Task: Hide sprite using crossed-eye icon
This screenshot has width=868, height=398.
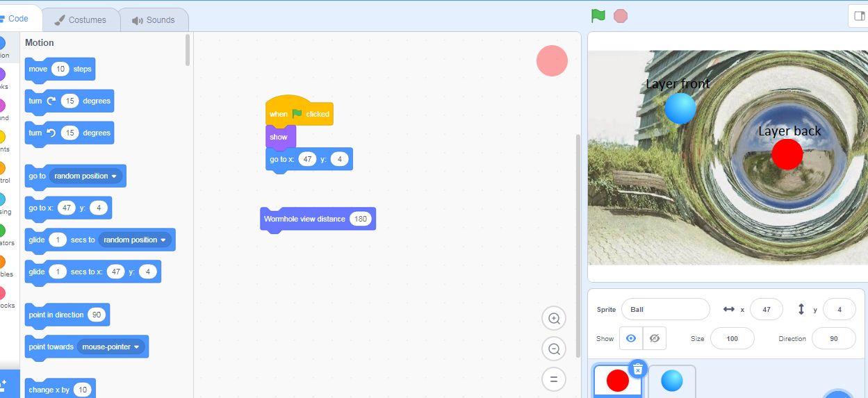Action: (654, 338)
